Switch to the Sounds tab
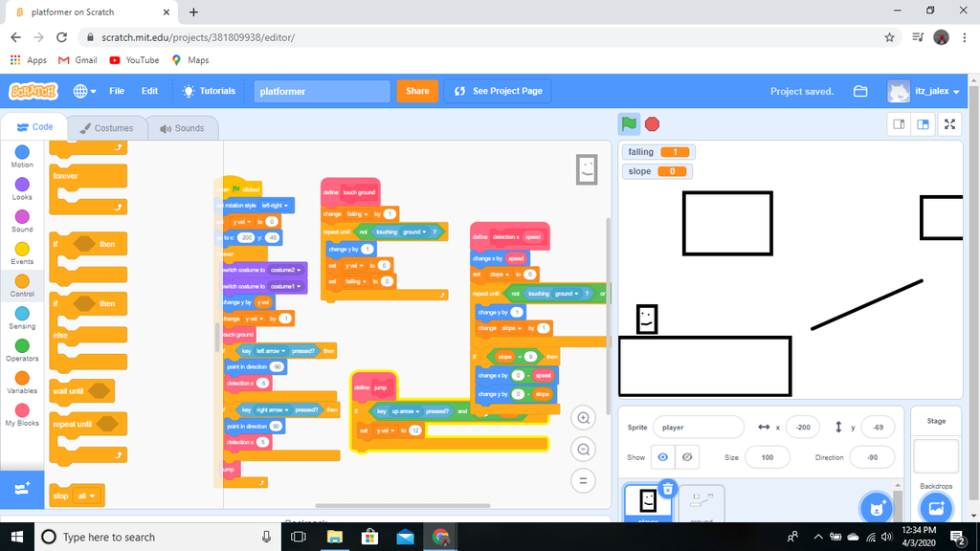Image resolution: width=980 pixels, height=551 pixels. tap(182, 128)
